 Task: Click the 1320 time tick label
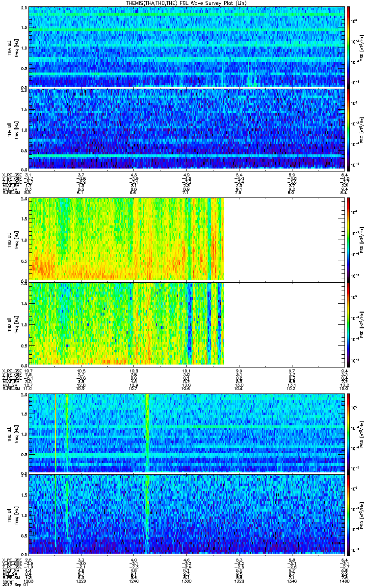[239, 581]
